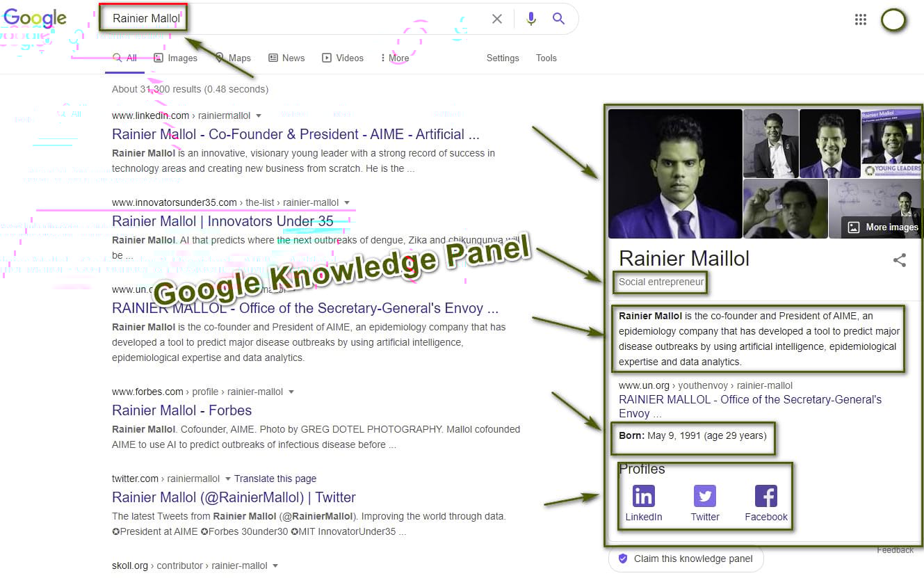Open the Twitter icon under Profiles

(x=704, y=496)
